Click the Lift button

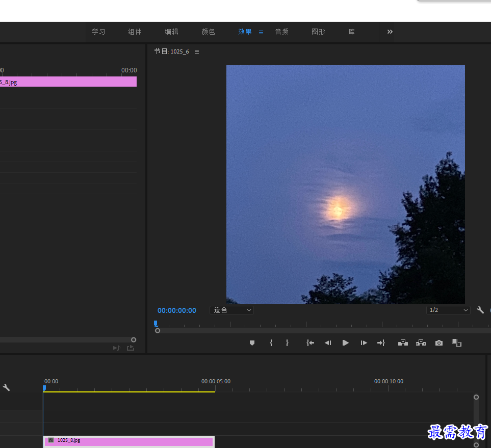pyautogui.click(x=403, y=343)
